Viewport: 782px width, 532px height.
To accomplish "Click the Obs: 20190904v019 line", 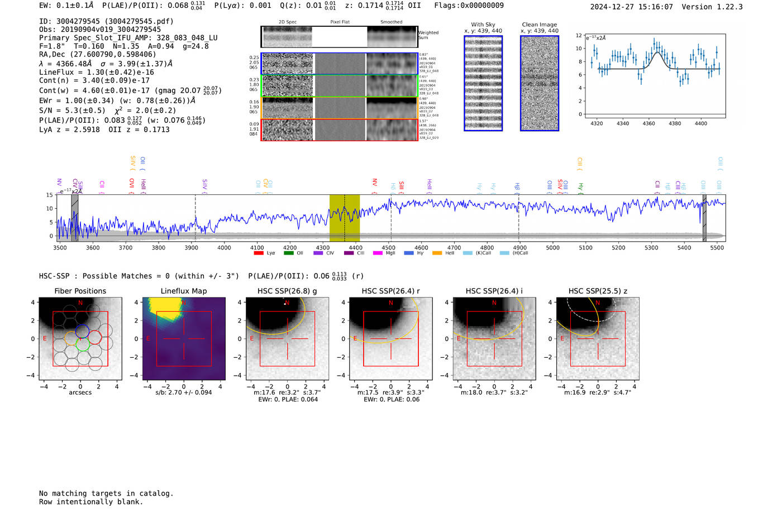I will coord(100,30).
